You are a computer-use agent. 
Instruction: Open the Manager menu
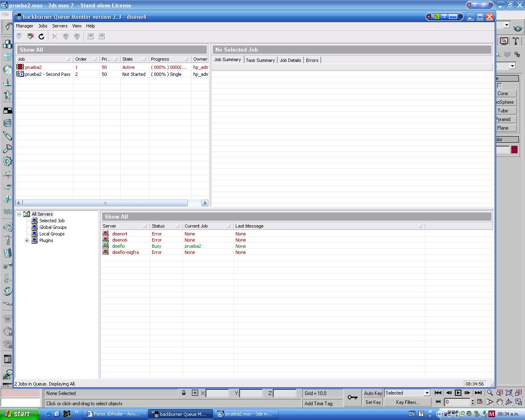25,26
